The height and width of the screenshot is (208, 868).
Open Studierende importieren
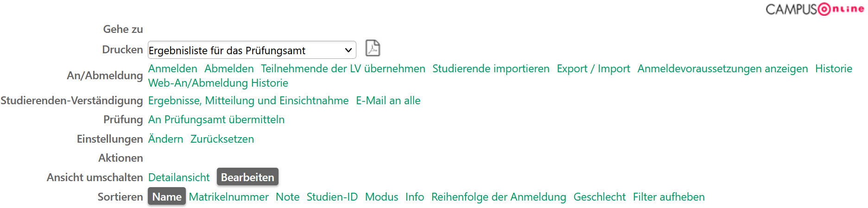pos(491,69)
